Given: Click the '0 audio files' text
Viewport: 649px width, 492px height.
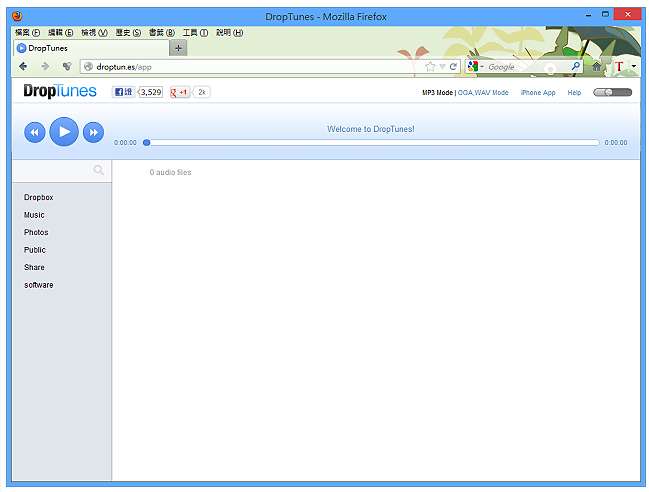Looking at the screenshot, I should [171, 173].
